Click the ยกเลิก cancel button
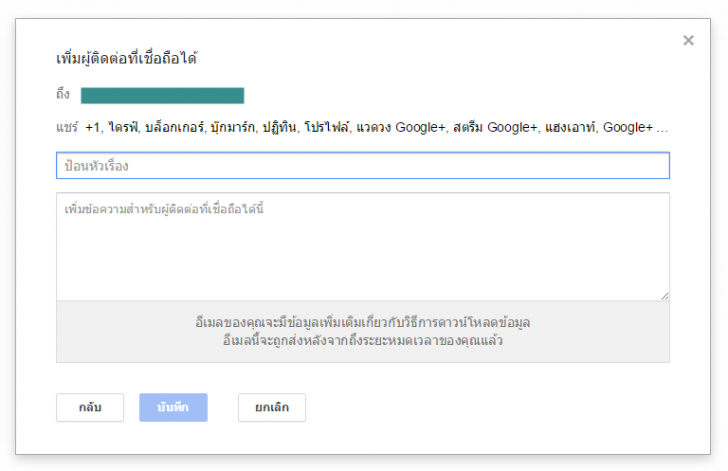The width and height of the screenshot is (728, 471). pyautogui.click(x=272, y=407)
